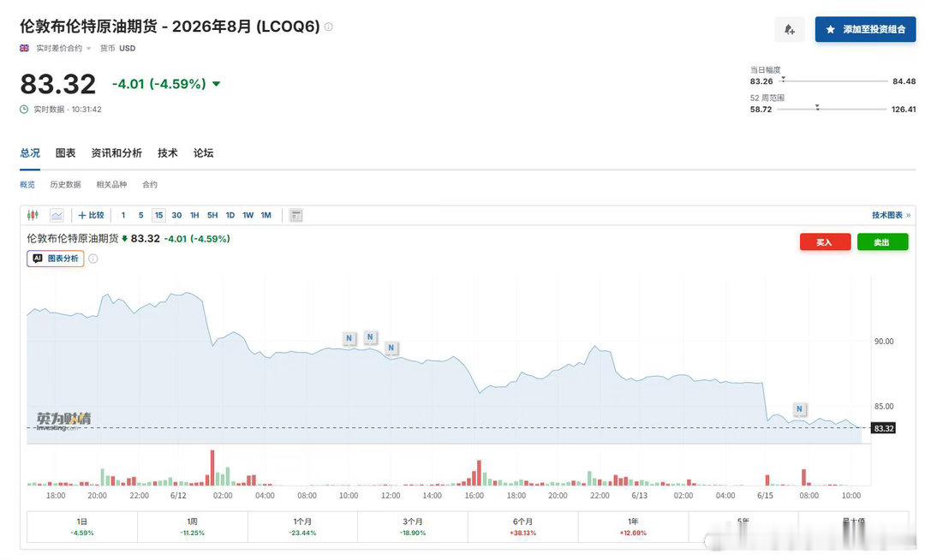Screen dimensions: 925x560
Task: Select the 1D interval
Action: [x=230, y=215]
